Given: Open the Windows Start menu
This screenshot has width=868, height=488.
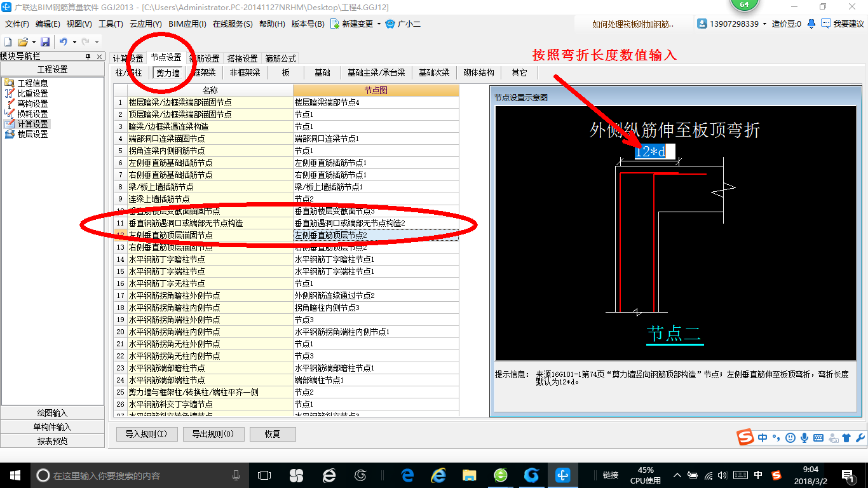Looking at the screenshot, I should coord(15,475).
